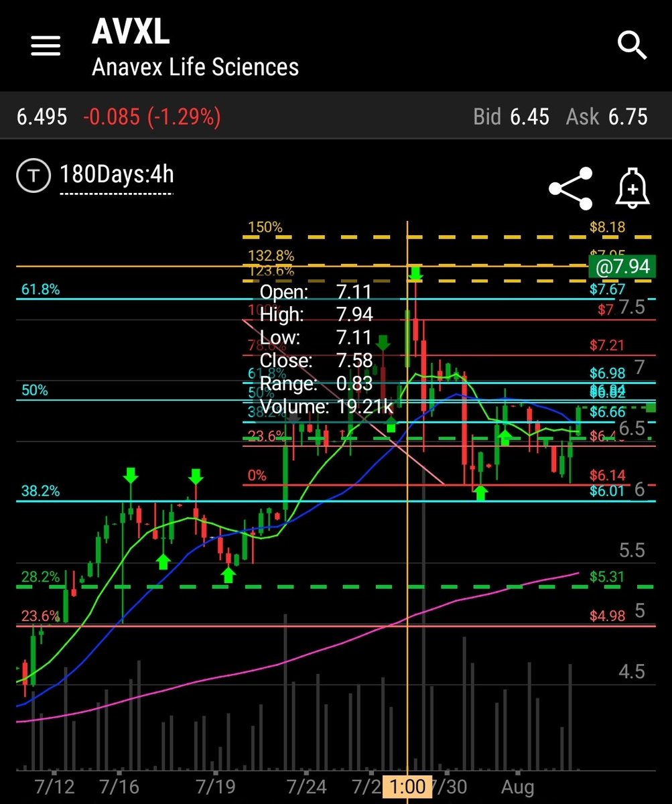The height and width of the screenshot is (804, 672).
Task: Tap the $7.67 level label
Action: pos(608,289)
